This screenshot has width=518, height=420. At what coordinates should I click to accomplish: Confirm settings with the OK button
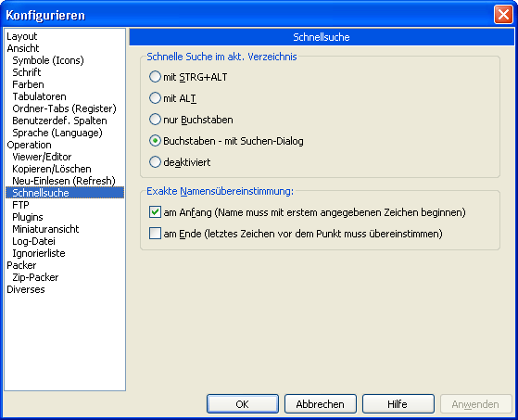pyautogui.click(x=243, y=404)
